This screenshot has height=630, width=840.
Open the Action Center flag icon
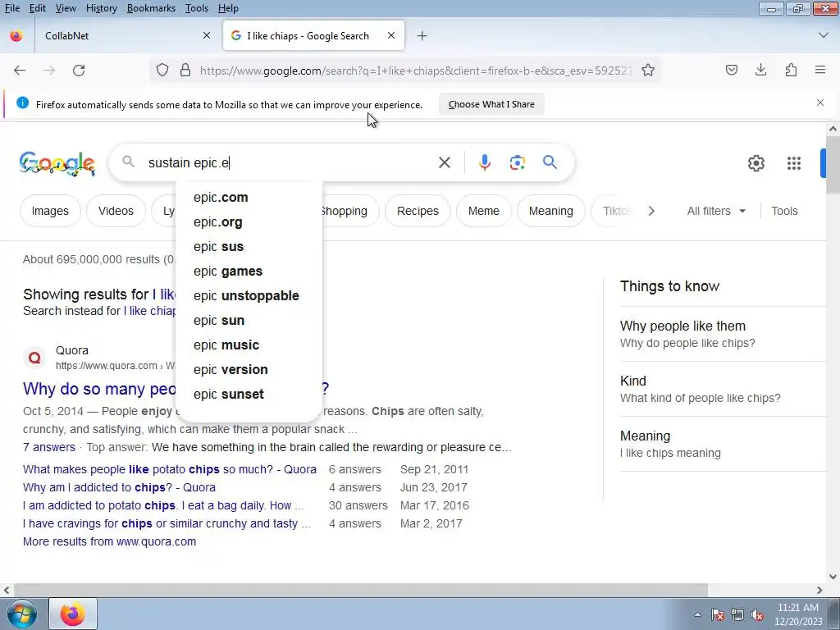[718, 615]
